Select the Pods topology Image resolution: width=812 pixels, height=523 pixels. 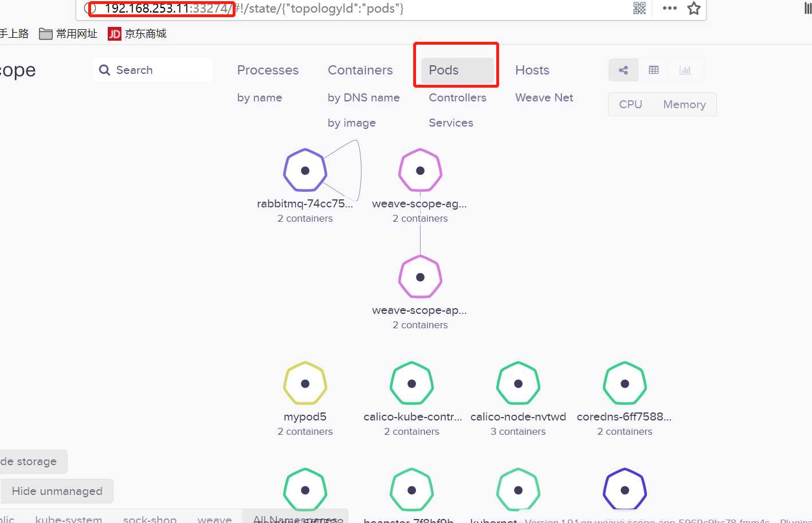point(457,70)
